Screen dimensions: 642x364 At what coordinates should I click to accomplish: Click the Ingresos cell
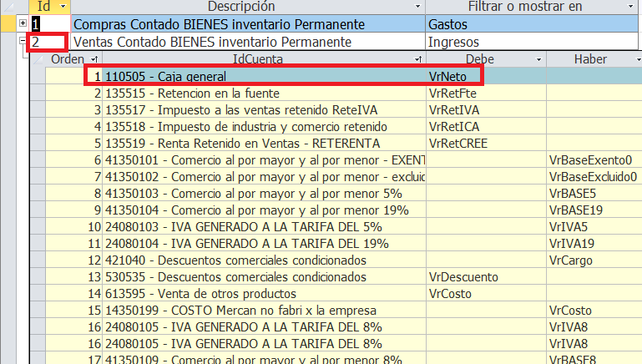[x=532, y=42]
